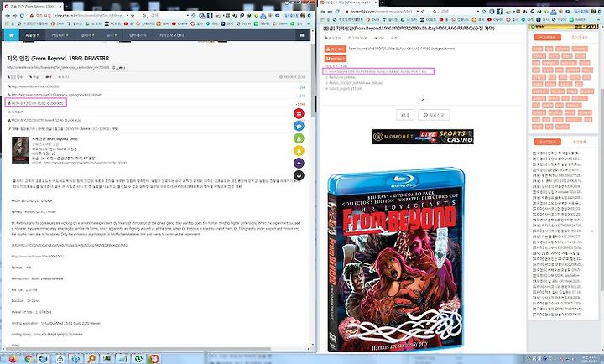The image size is (604, 364).
Task: Click the purple scroll-to-top arrow button
Action: point(299,163)
